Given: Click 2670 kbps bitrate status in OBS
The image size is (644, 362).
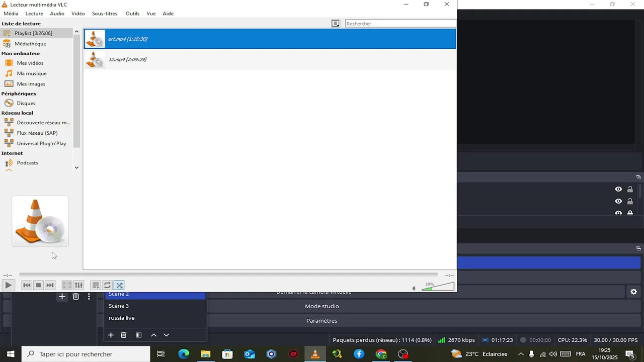Looking at the screenshot, I should 456,340.
